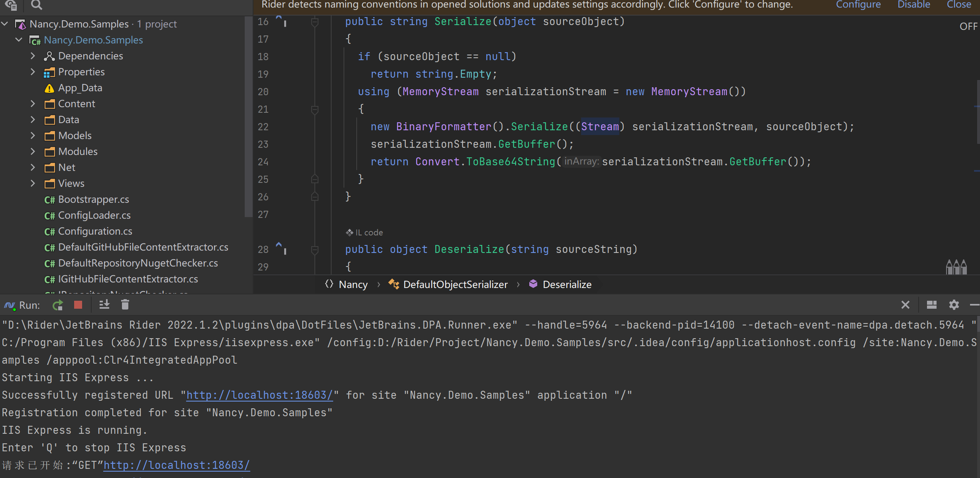980x478 pixels.
Task: Toggle the OFF indicator in editor corner
Action: (x=968, y=27)
